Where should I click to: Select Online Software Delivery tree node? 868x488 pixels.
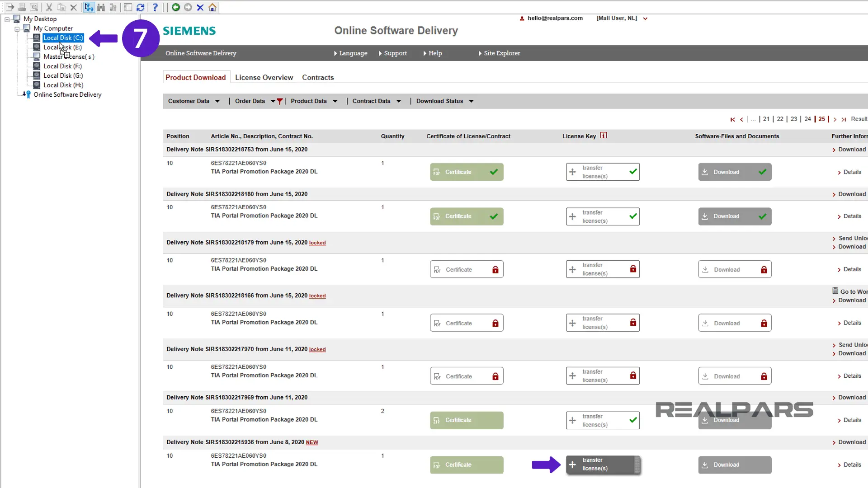67,95
